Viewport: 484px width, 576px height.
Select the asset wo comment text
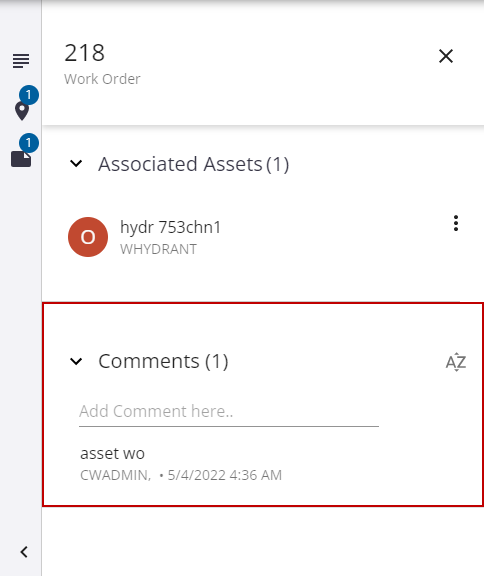pos(112,453)
